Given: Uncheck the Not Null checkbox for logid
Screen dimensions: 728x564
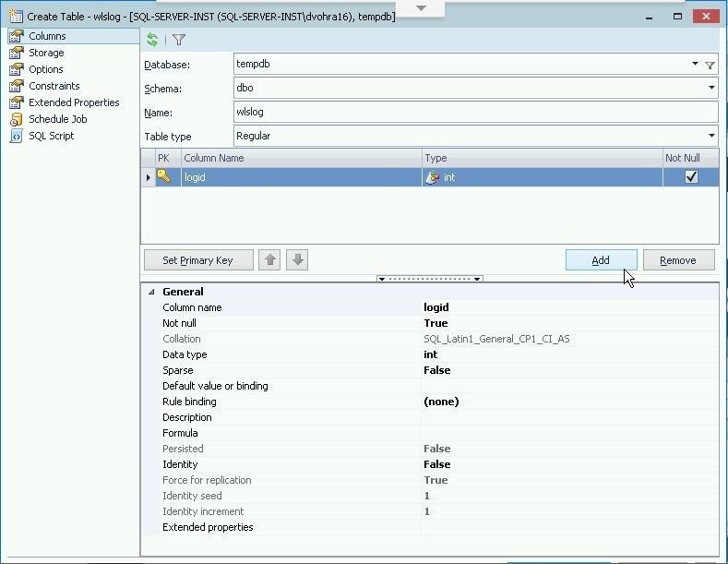Looking at the screenshot, I should [691, 177].
